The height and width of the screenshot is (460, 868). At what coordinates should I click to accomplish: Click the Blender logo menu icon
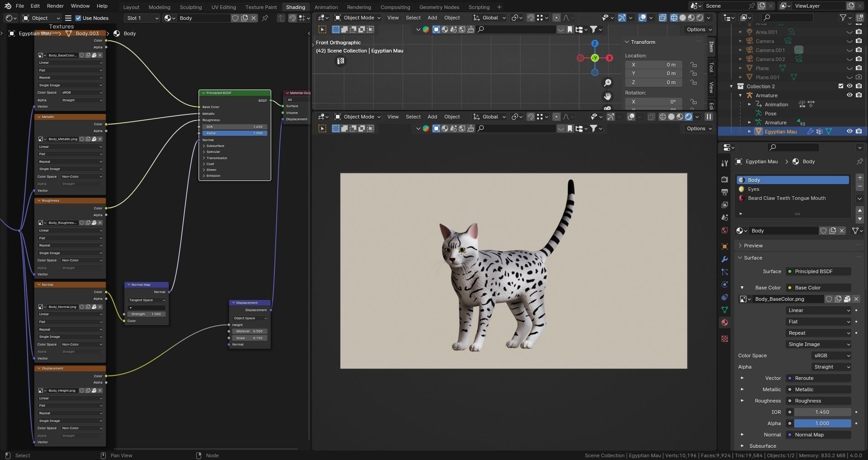point(8,6)
